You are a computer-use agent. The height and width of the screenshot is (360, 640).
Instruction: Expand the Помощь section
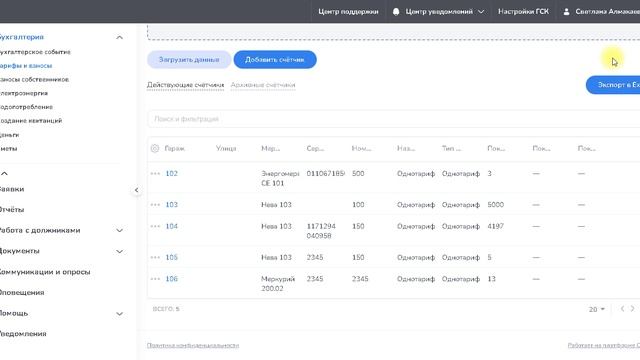click(119, 314)
